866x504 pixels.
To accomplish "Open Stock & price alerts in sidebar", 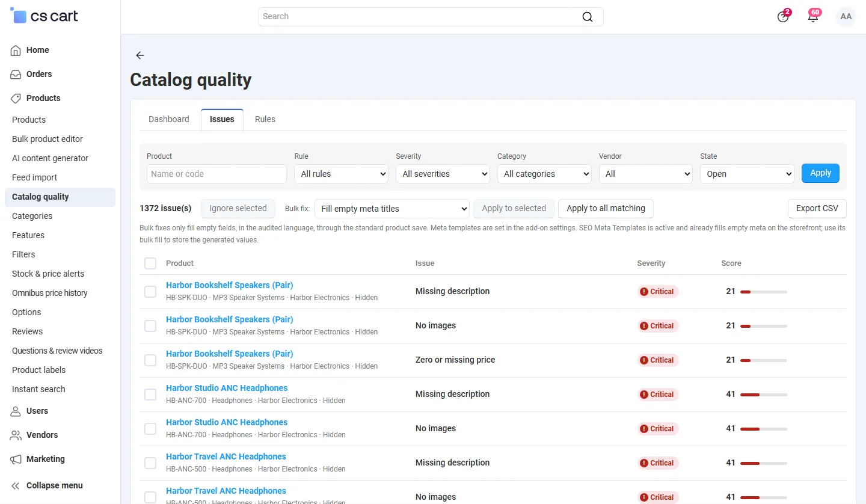I will pos(48,274).
